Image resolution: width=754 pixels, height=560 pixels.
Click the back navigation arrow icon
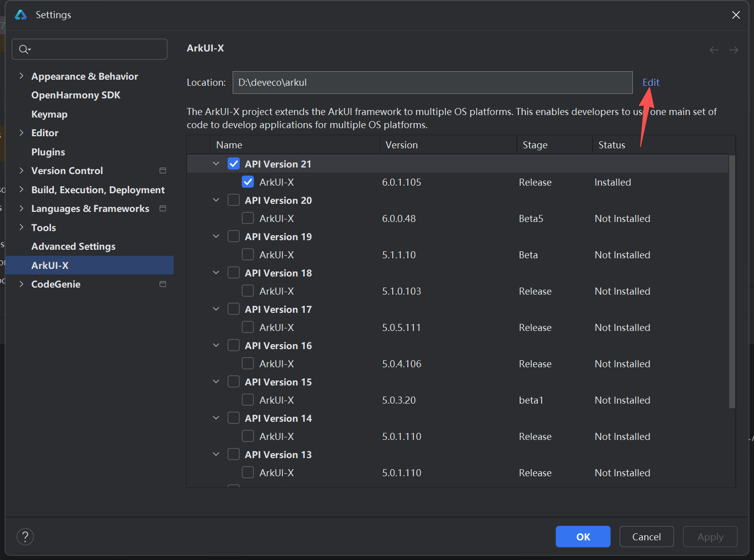coord(714,50)
